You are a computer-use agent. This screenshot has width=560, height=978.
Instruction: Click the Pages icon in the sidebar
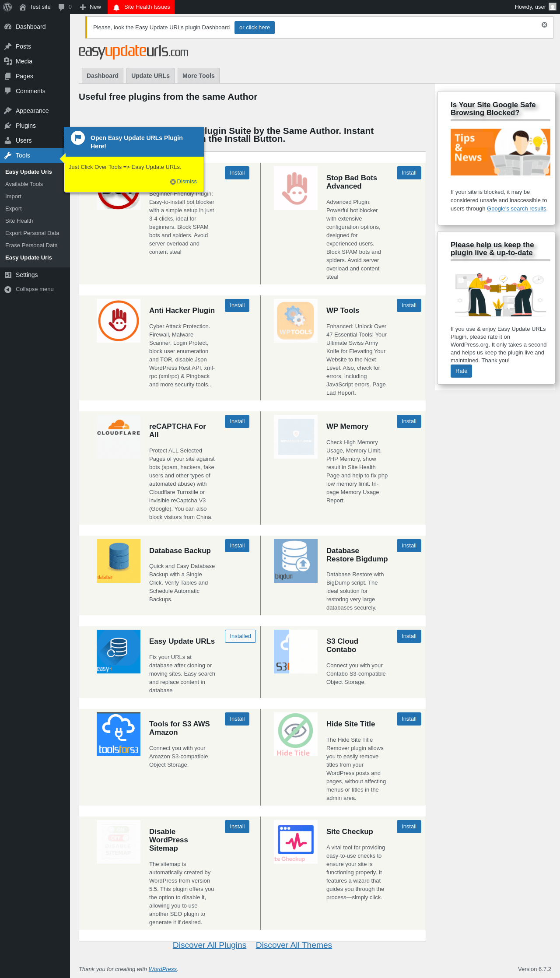(x=8, y=76)
